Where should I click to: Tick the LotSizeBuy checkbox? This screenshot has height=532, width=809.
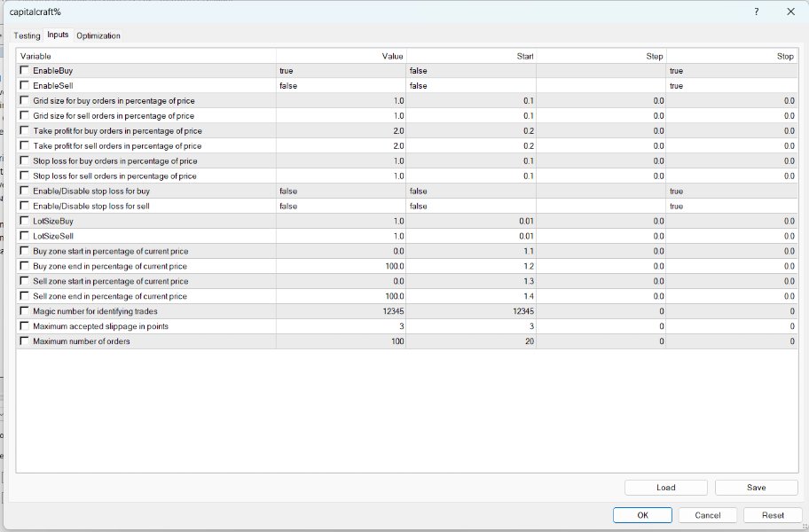24,221
